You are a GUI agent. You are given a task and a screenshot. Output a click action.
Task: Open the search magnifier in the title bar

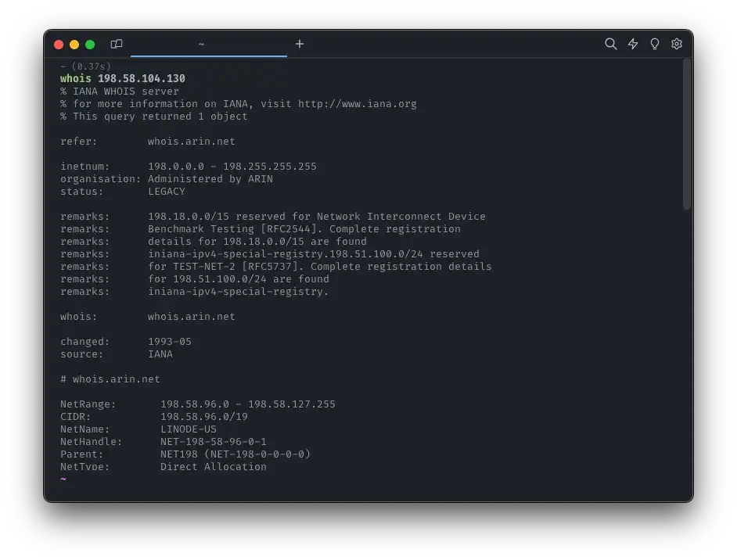coord(610,44)
